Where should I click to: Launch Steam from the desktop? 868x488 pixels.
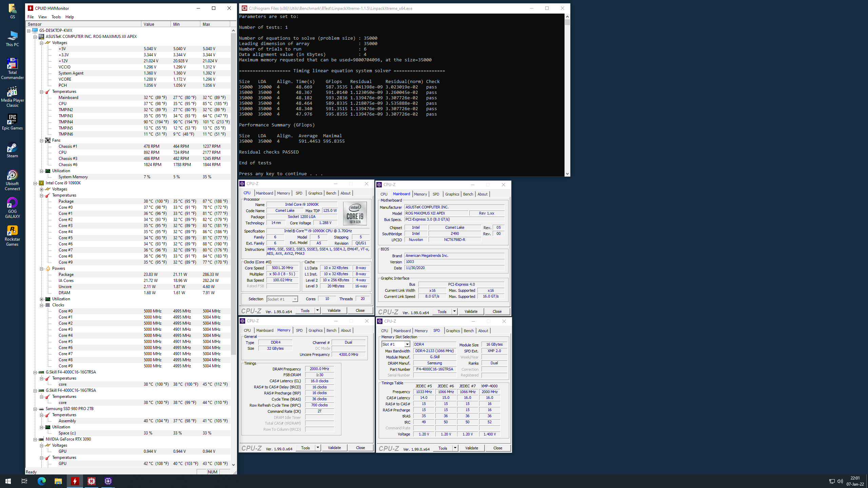tap(12, 150)
